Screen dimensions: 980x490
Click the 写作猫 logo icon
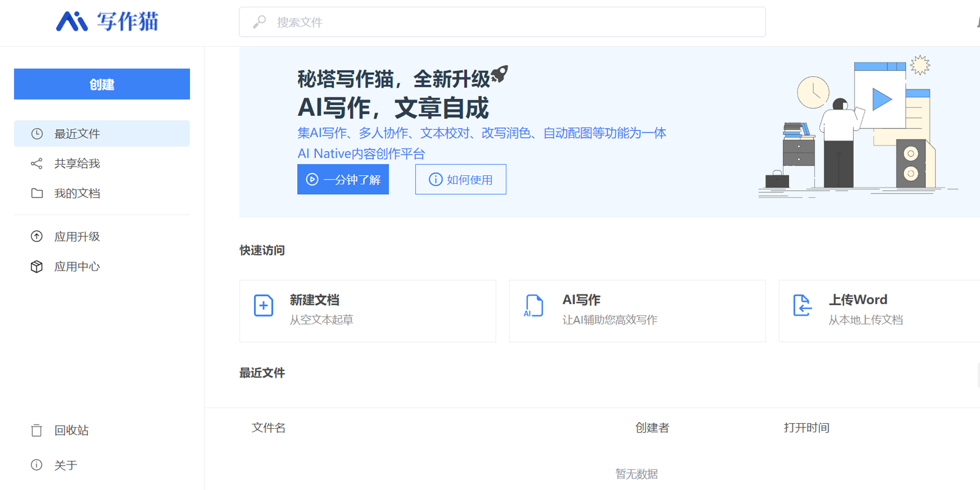tap(72, 21)
